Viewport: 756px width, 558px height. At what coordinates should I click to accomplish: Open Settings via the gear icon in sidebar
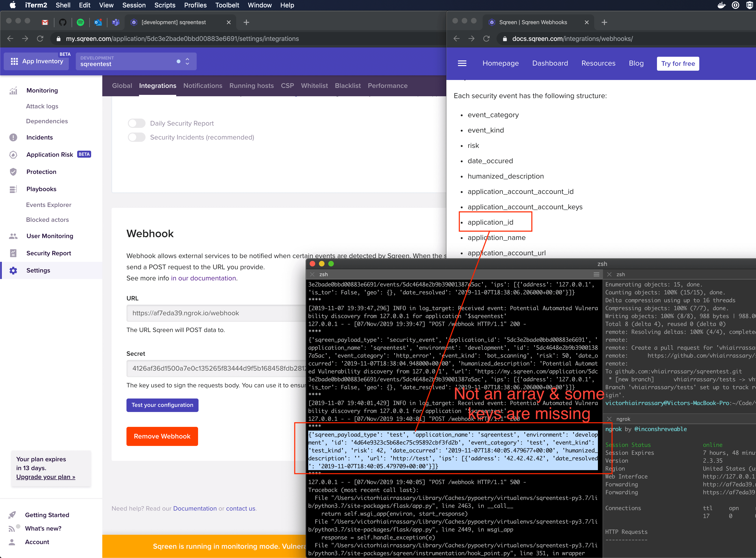click(x=13, y=271)
